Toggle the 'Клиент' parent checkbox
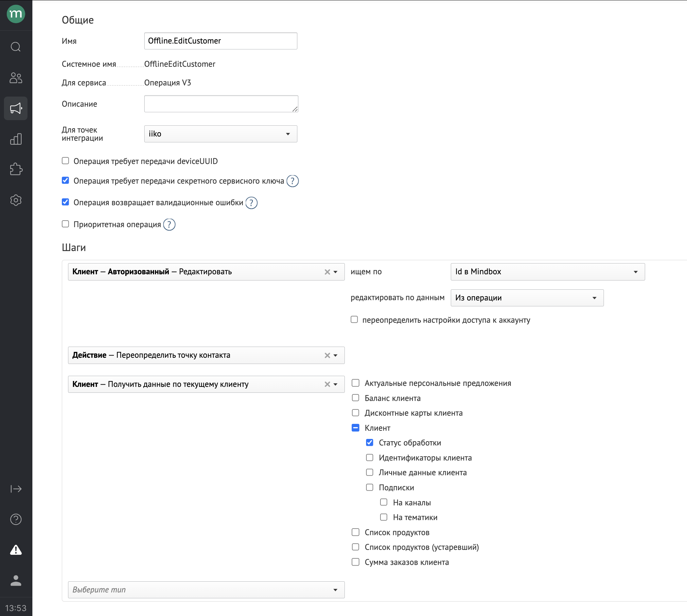This screenshot has width=687, height=616. (x=356, y=428)
